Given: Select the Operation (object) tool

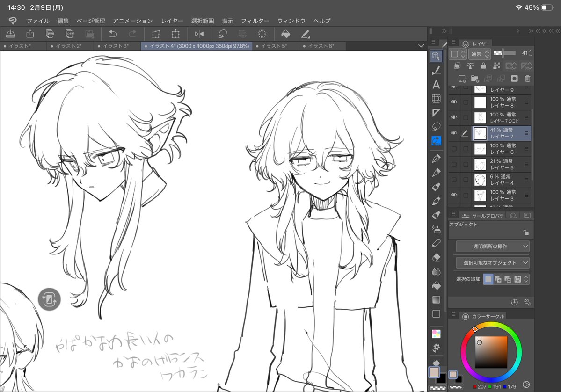Looking at the screenshot, I should [x=436, y=56].
